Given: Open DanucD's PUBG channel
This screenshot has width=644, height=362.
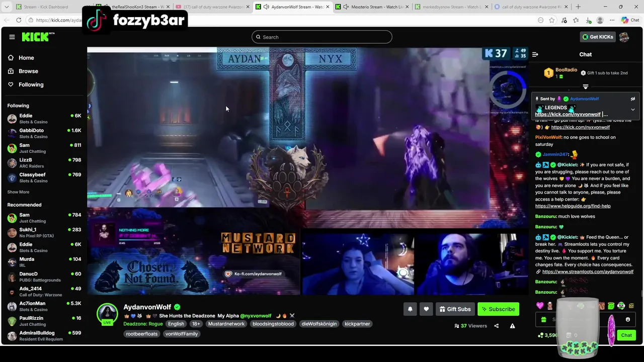Looking at the screenshot, I should click(x=44, y=277).
